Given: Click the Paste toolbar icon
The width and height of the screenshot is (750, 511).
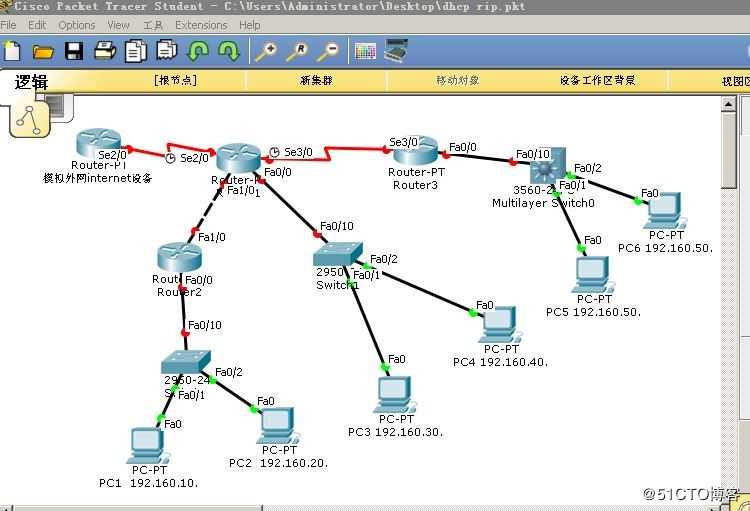Looking at the screenshot, I should [166, 51].
